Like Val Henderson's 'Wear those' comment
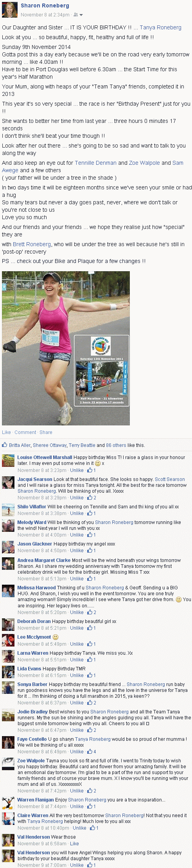Viewport: 192px width, 868px height. click(x=74, y=843)
